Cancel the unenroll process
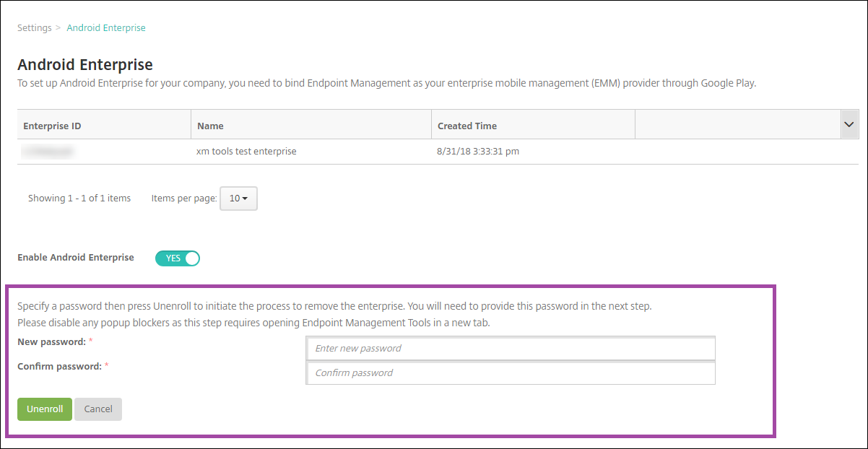Image resolution: width=868 pixels, height=449 pixels. (98, 409)
